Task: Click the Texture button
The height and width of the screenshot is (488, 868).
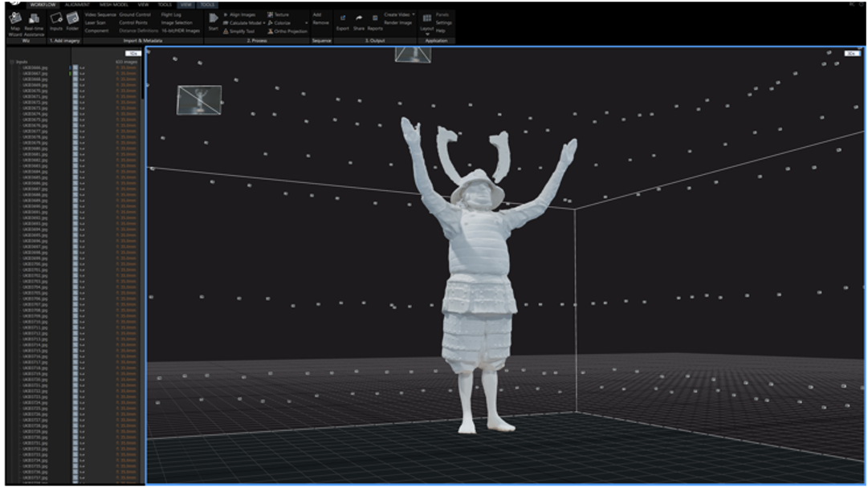Action: tap(281, 14)
